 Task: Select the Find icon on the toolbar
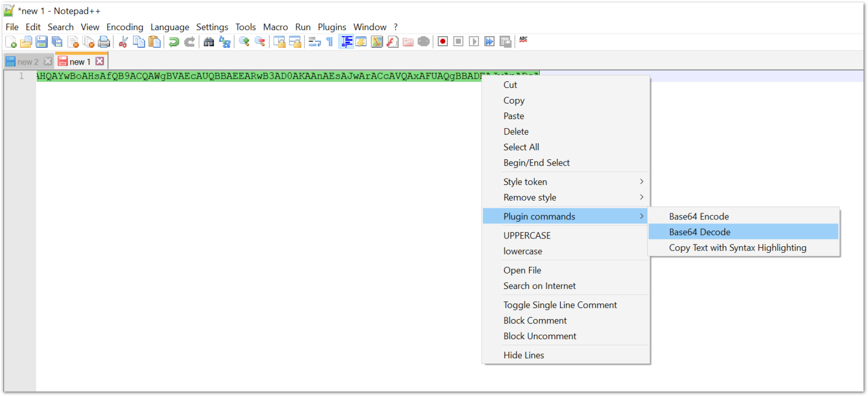tap(209, 41)
